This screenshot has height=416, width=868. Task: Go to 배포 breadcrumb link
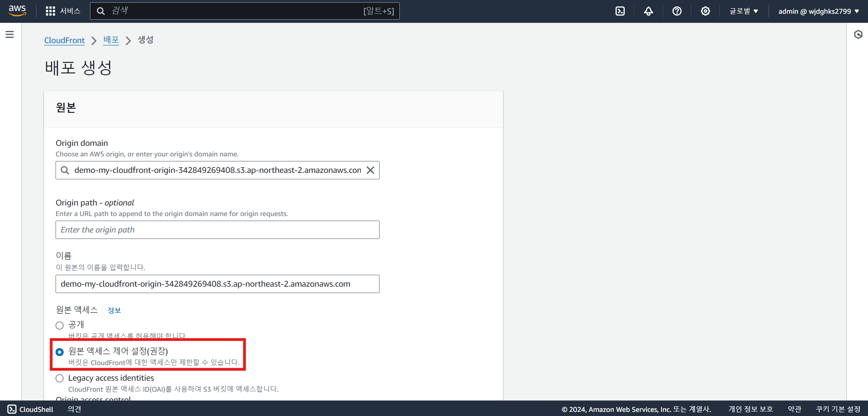[111, 40]
